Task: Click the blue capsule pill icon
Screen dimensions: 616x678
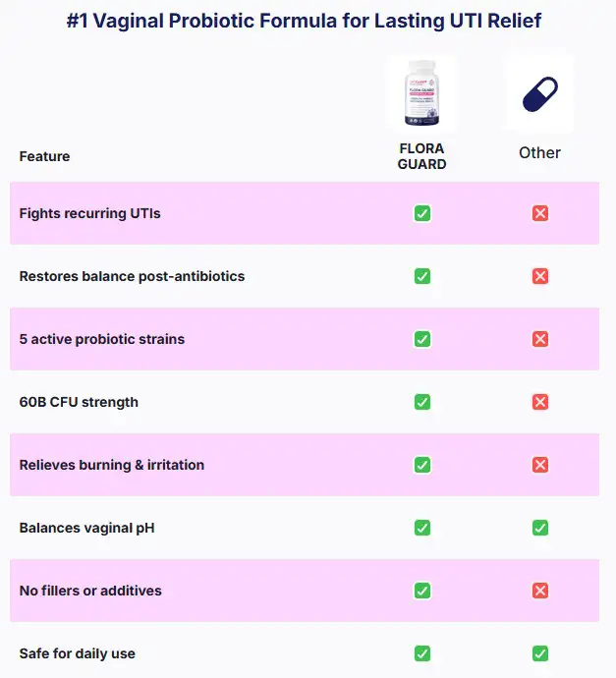Action: click(539, 94)
